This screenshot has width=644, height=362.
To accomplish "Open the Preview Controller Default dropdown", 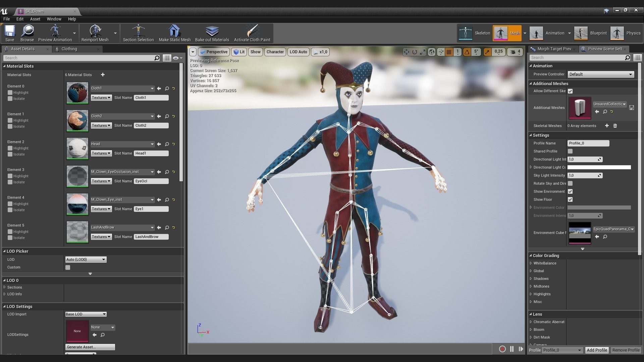I will coord(600,74).
